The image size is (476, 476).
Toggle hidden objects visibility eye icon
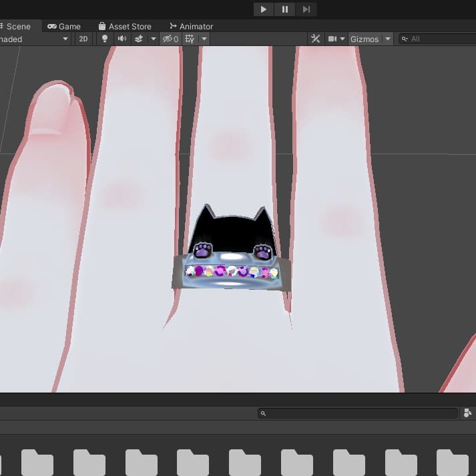(x=170, y=39)
